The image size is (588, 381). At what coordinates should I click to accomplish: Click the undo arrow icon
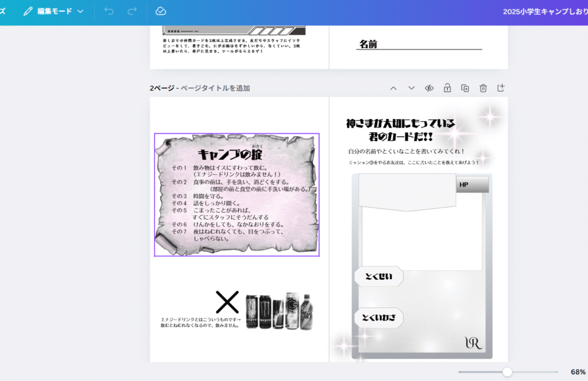pyautogui.click(x=109, y=11)
